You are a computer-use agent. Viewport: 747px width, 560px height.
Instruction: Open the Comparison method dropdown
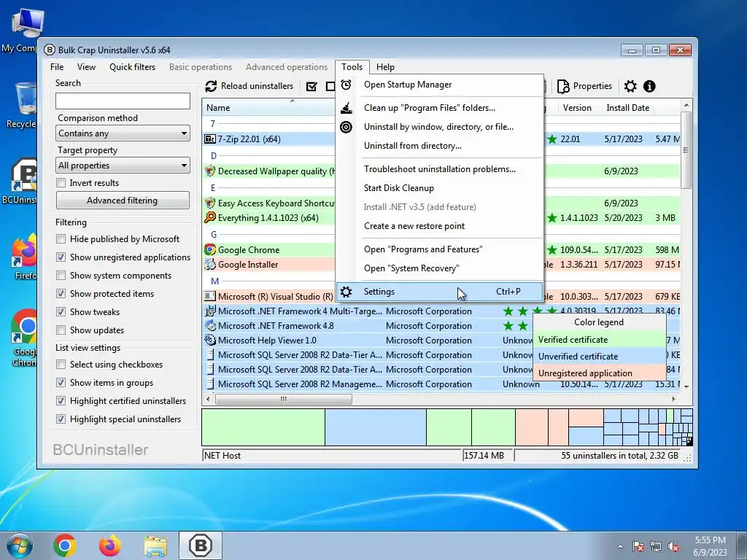[123, 133]
